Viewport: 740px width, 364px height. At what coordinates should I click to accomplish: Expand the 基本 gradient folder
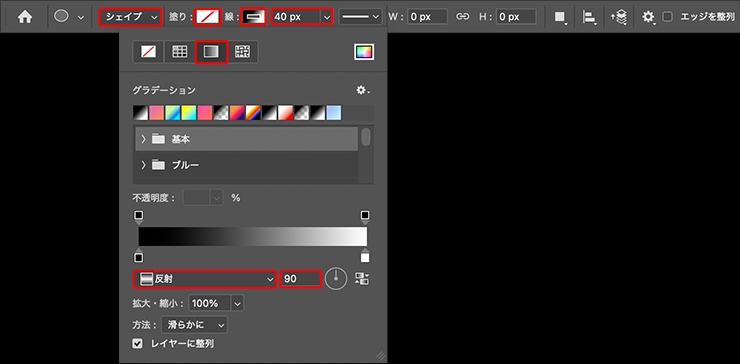pos(143,139)
